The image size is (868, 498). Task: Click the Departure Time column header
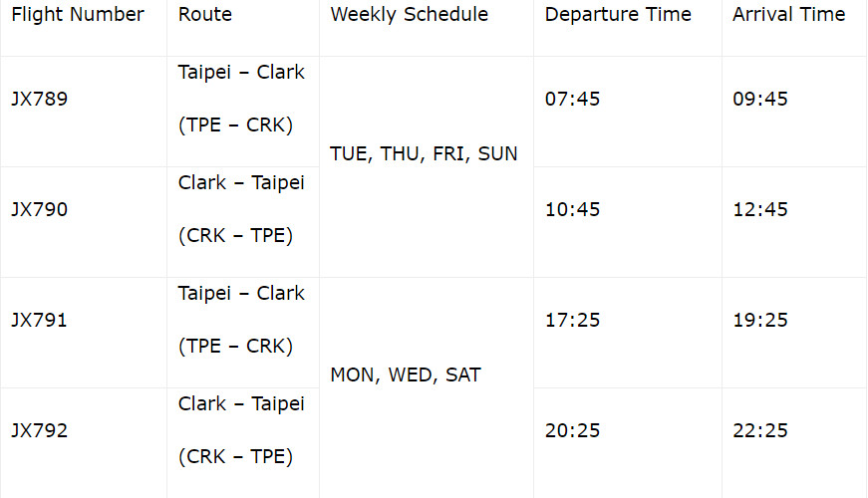click(618, 15)
